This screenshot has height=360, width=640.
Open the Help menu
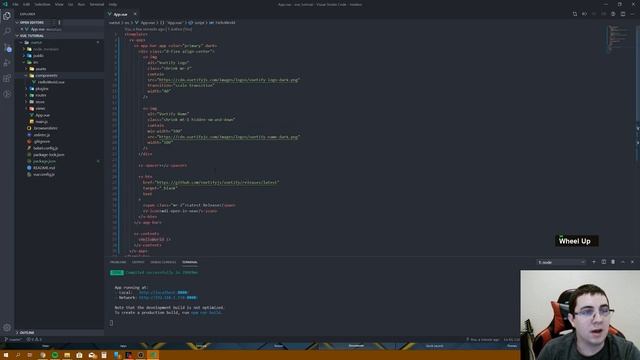tap(113, 4)
